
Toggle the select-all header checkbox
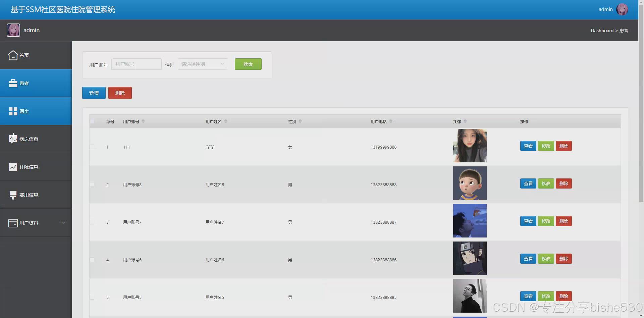(x=92, y=121)
